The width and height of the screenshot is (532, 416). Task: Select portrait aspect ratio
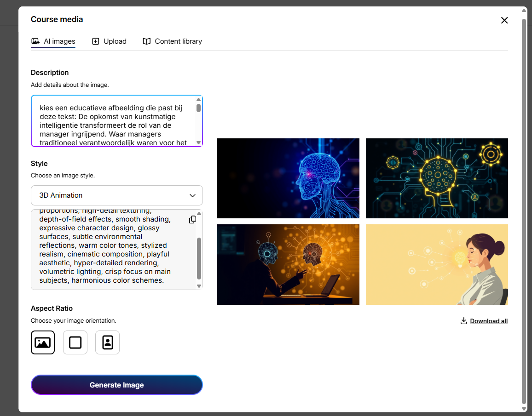tap(107, 342)
